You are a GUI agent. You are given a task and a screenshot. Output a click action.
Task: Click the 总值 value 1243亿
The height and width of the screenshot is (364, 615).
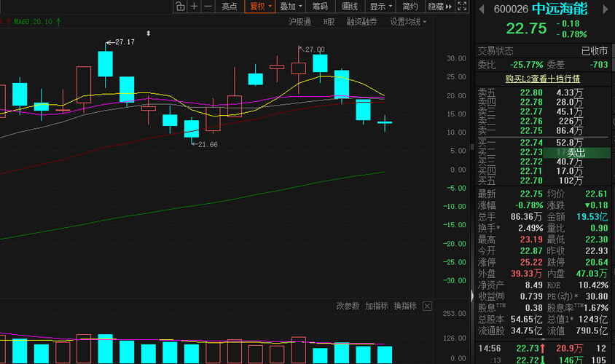592,320
